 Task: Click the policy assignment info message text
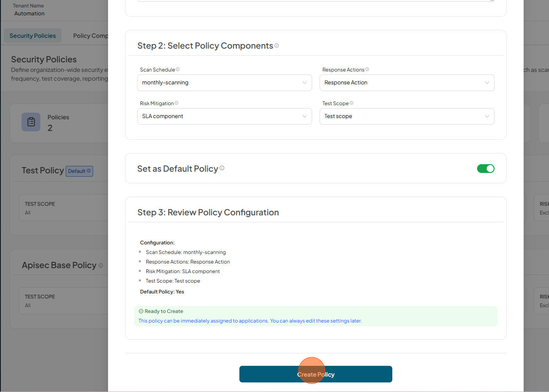250,321
